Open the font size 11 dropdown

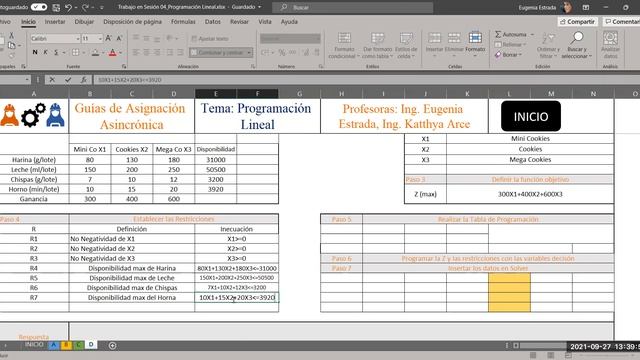pyautogui.click(x=100, y=38)
